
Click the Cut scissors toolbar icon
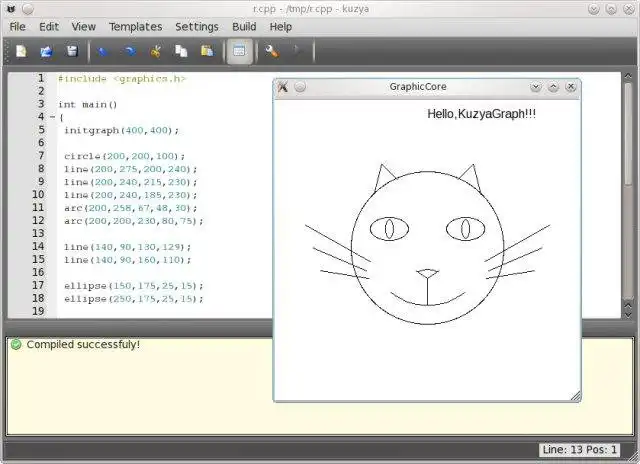click(x=156, y=51)
